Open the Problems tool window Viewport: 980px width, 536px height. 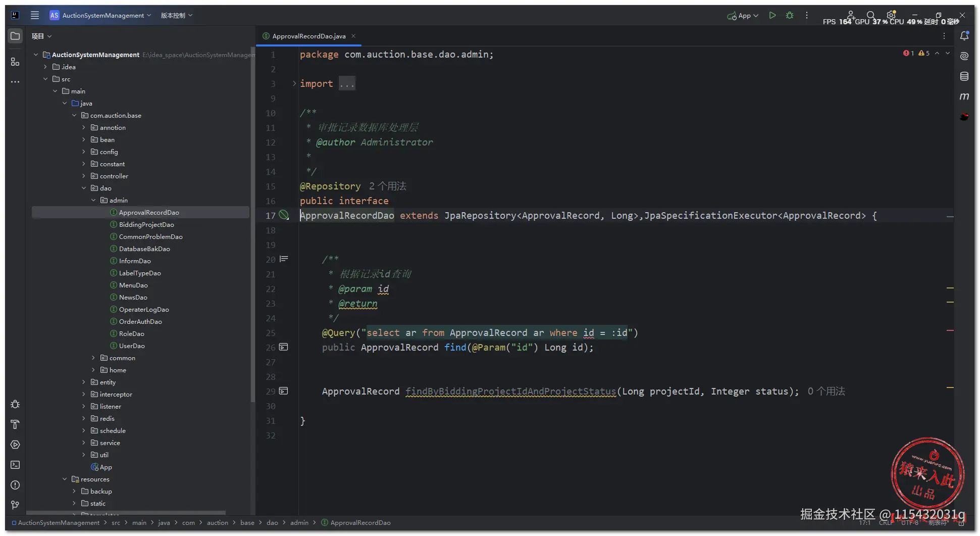point(15,485)
